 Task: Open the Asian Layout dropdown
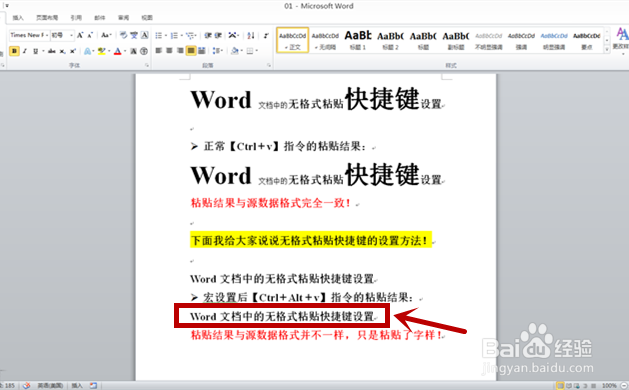coord(233,35)
